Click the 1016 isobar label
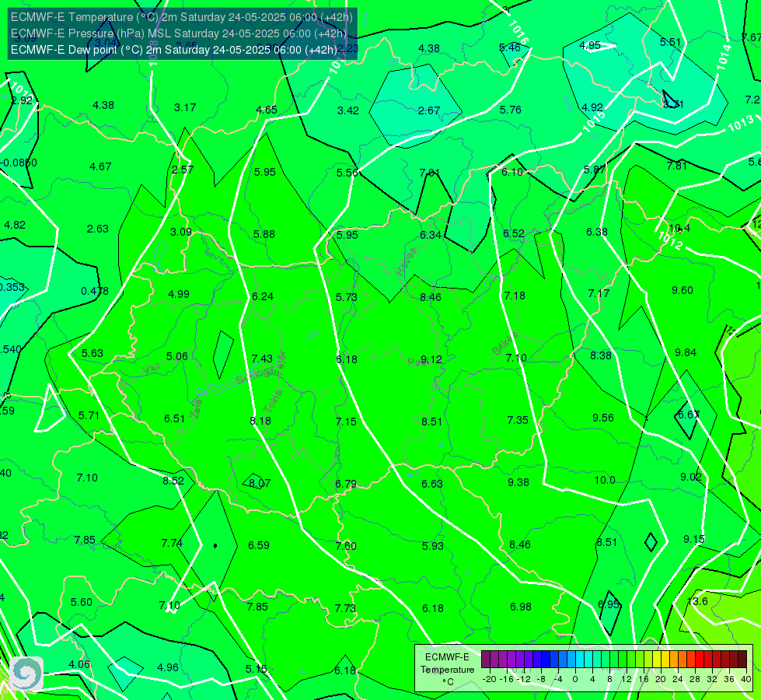The width and height of the screenshot is (761, 700). 518,33
